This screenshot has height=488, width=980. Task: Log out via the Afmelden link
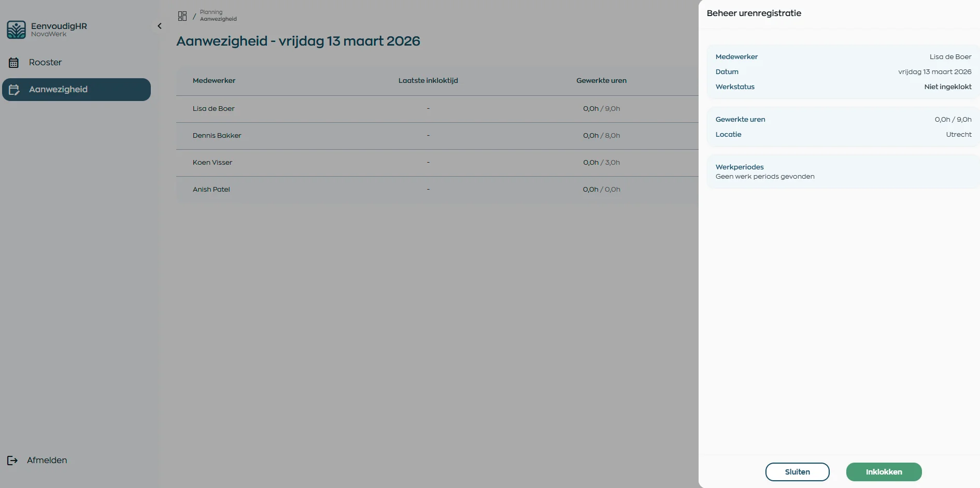coord(47,460)
